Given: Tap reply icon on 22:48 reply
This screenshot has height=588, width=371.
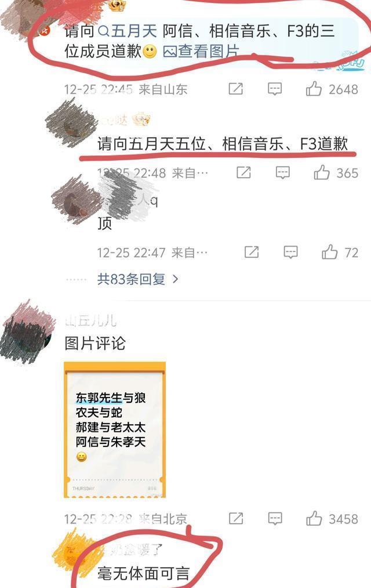Looking at the screenshot, I should pos(283,172).
